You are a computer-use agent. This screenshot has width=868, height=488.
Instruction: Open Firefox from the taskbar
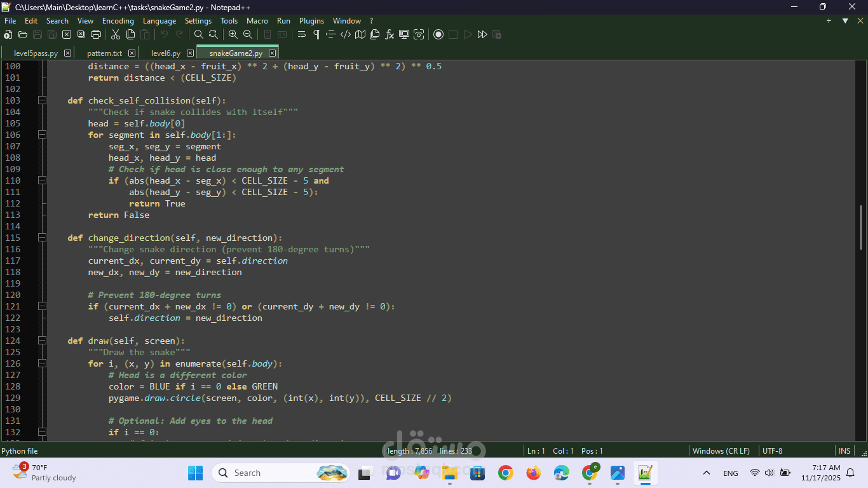534,473
